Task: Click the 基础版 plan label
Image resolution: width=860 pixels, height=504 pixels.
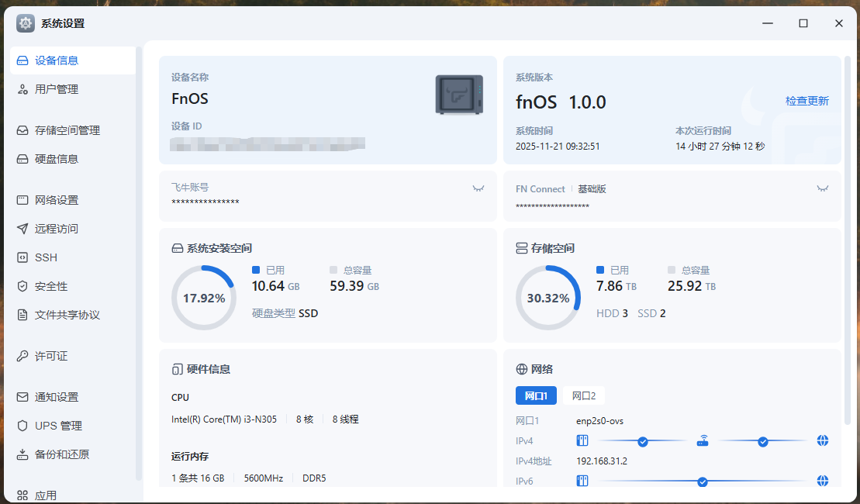Action: point(592,188)
